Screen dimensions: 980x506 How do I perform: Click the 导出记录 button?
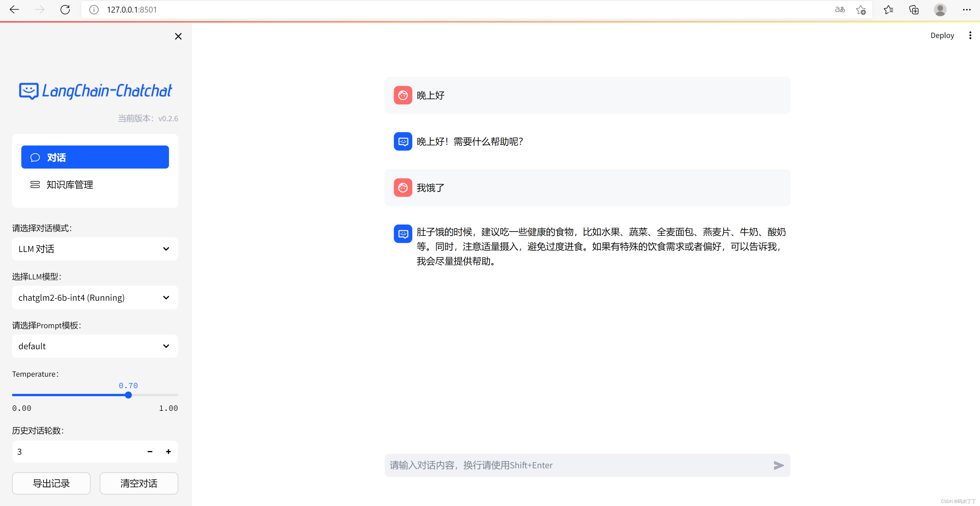pos(51,483)
